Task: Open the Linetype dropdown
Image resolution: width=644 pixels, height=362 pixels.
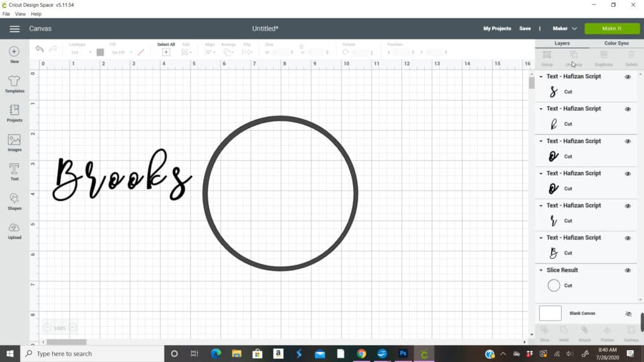Action: (80, 53)
